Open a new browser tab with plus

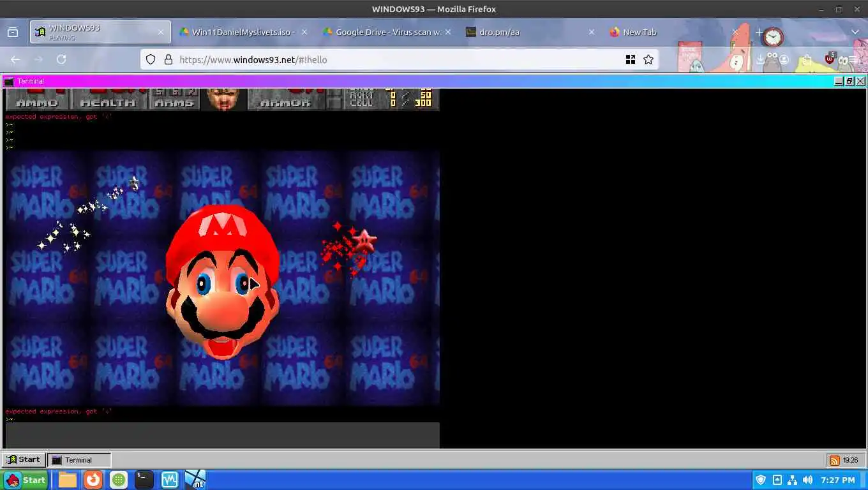pyautogui.click(x=759, y=32)
